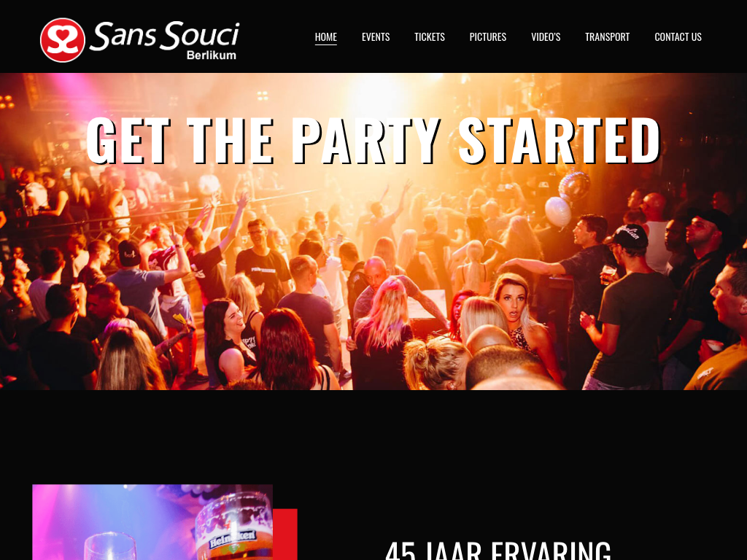Click the white balloon in the hero image
The image size is (747, 560).
click(558, 211)
